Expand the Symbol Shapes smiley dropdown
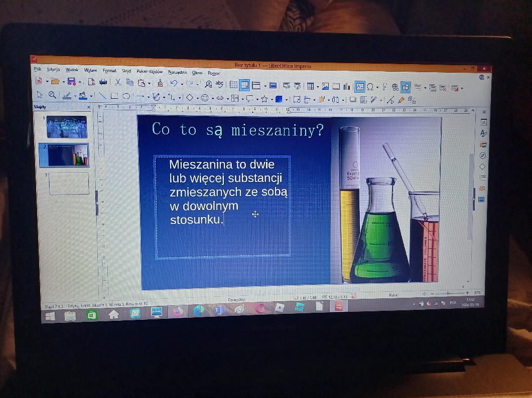532x398 pixels. [212, 98]
